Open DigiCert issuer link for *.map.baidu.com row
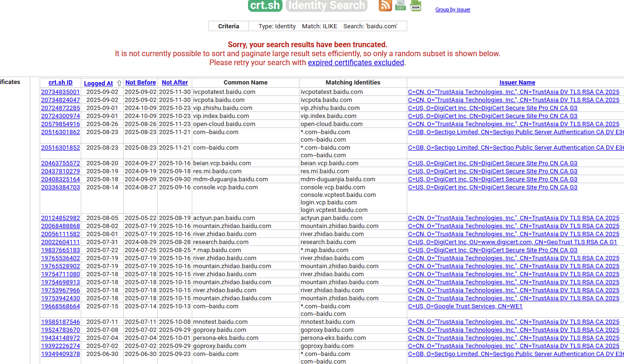The image size is (624, 364). tap(493, 250)
